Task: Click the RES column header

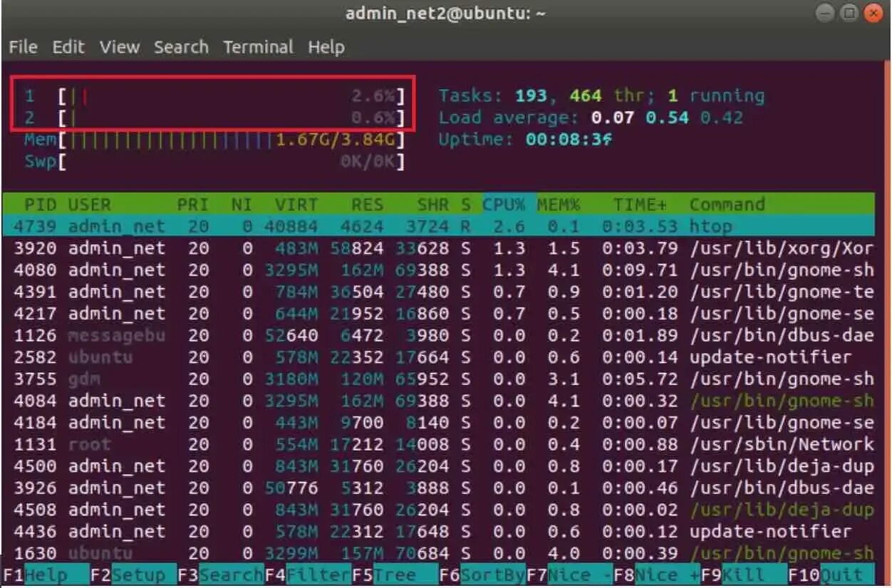Action: 367,205
